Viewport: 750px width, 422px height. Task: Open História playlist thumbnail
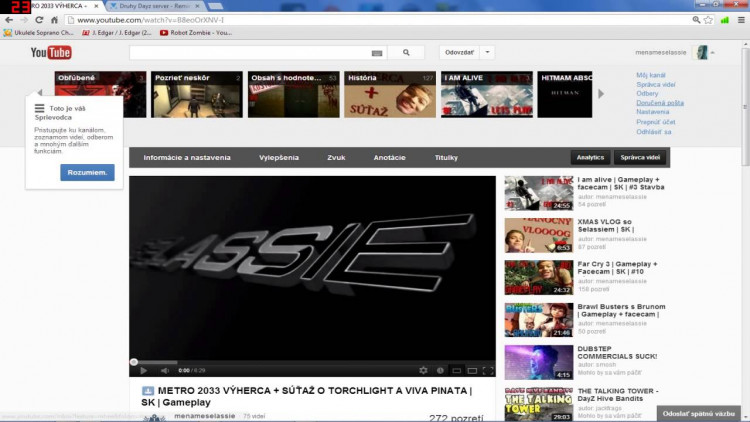(x=390, y=94)
